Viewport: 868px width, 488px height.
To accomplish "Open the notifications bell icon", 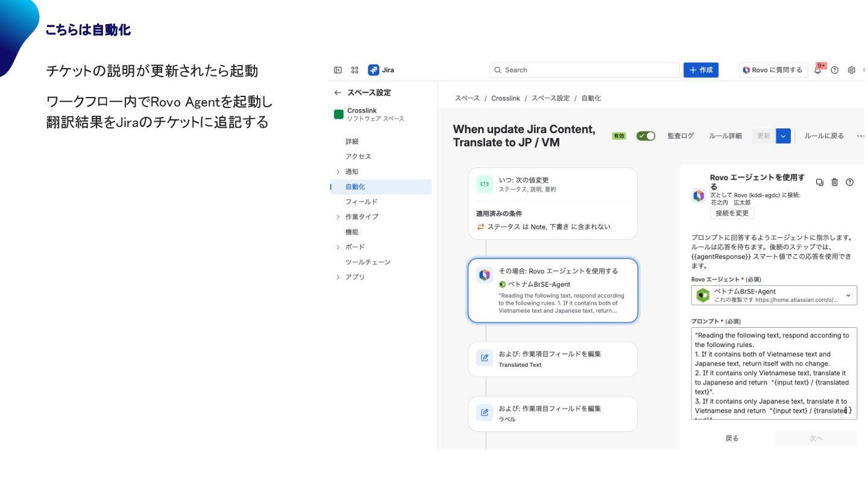I will coord(818,70).
